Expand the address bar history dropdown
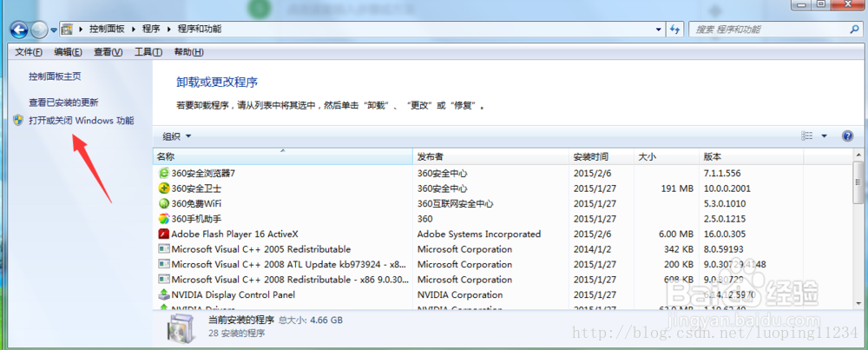The width and height of the screenshot is (868, 350). coord(658,29)
